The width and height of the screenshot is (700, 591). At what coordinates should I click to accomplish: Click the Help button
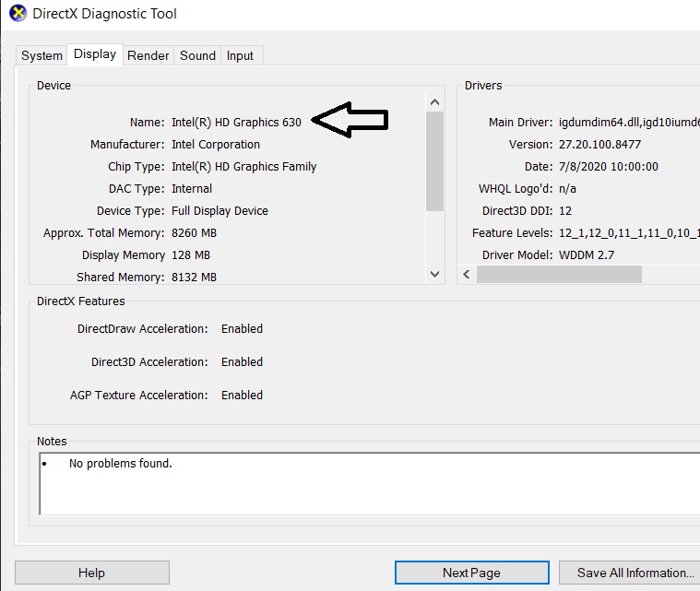click(92, 573)
